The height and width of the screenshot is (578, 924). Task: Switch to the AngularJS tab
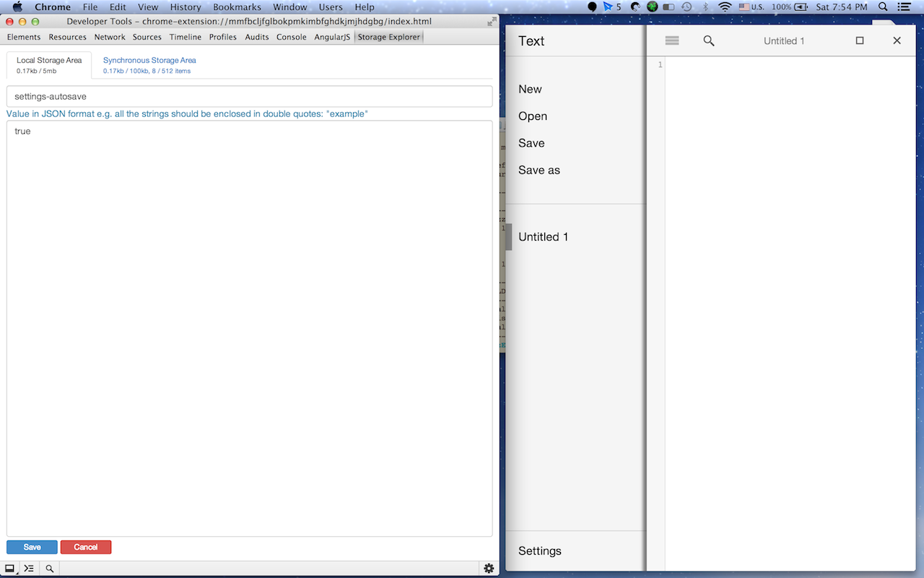(332, 37)
